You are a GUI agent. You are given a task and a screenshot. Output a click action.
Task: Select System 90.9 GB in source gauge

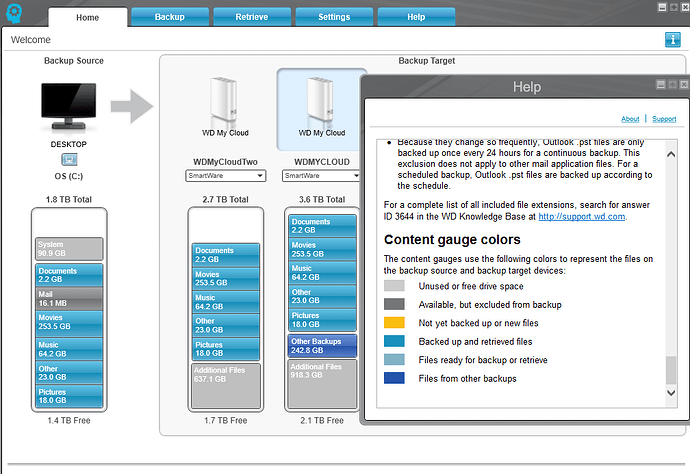[69, 249]
